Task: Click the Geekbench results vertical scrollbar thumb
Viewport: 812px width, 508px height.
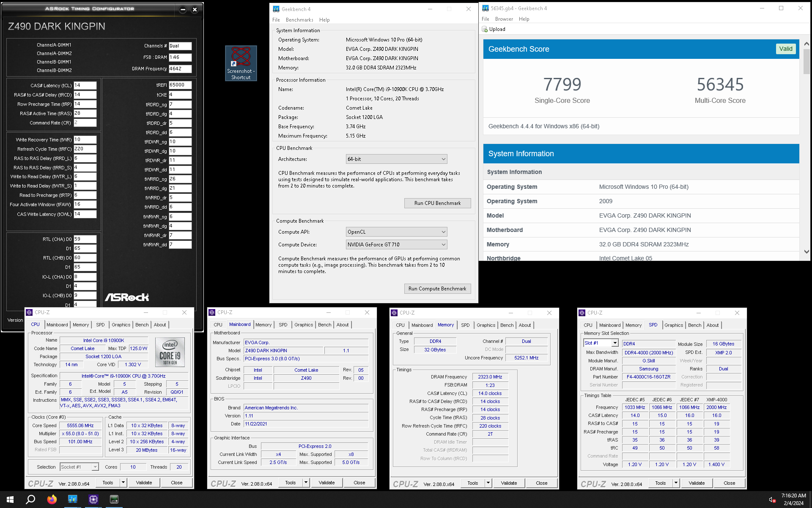Action: [x=807, y=62]
